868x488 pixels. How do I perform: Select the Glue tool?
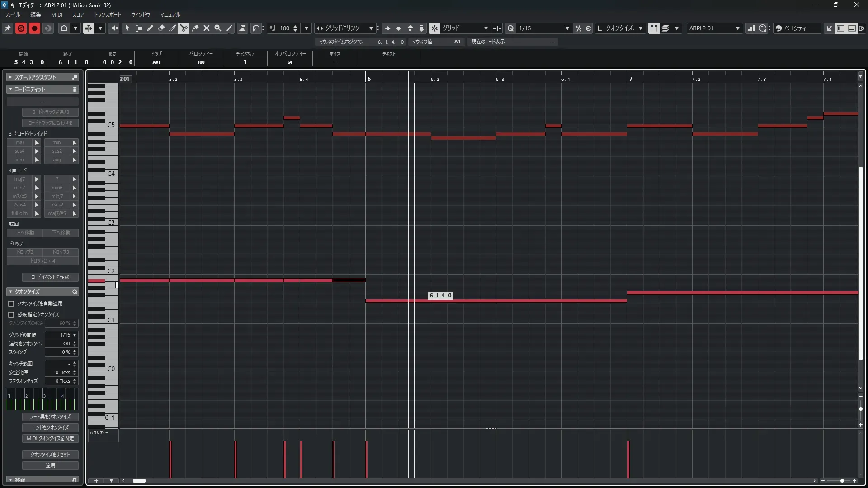[195, 28]
